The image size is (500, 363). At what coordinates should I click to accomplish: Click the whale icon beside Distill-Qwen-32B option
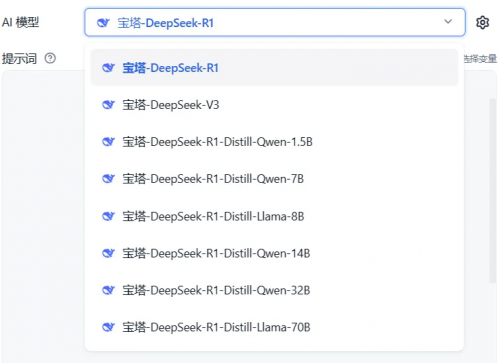click(108, 290)
